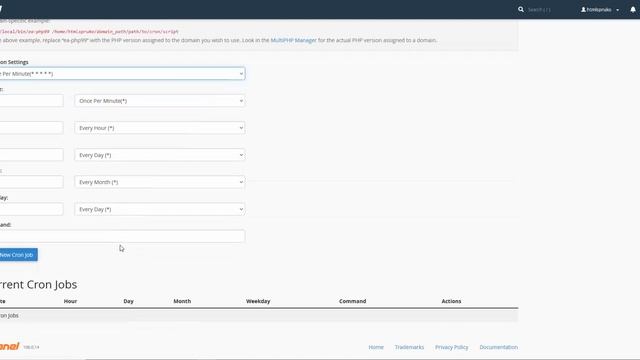The image size is (640, 360).
Task: Click Add New Cron Job button
Action: point(18,255)
